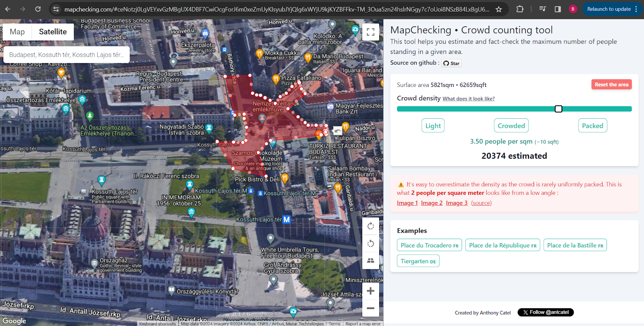
Task: Select the II. Rákóczi Ferenc szobra marker
Action: (x=190, y=185)
